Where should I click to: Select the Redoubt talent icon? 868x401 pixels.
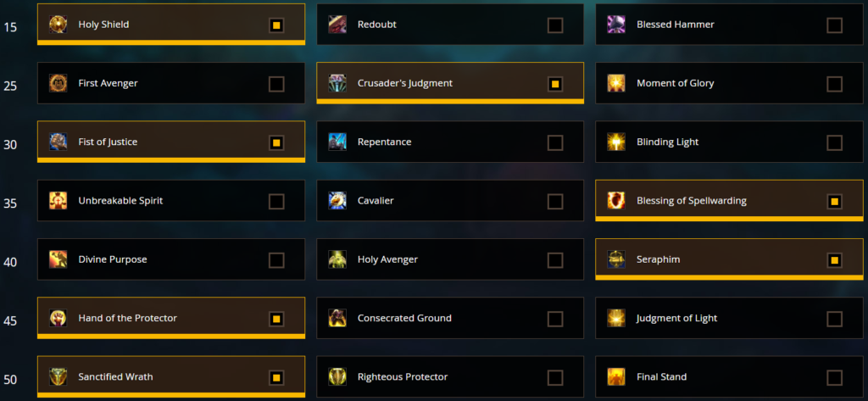pos(337,25)
